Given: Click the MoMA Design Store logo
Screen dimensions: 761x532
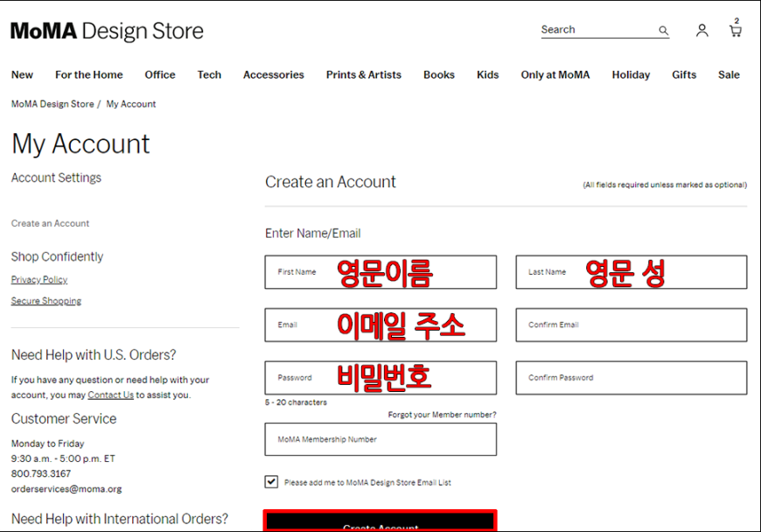Looking at the screenshot, I should click(x=107, y=31).
